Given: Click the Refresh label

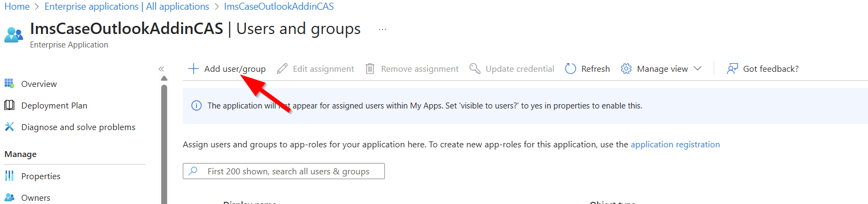Looking at the screenshot, I should [596, 69].
